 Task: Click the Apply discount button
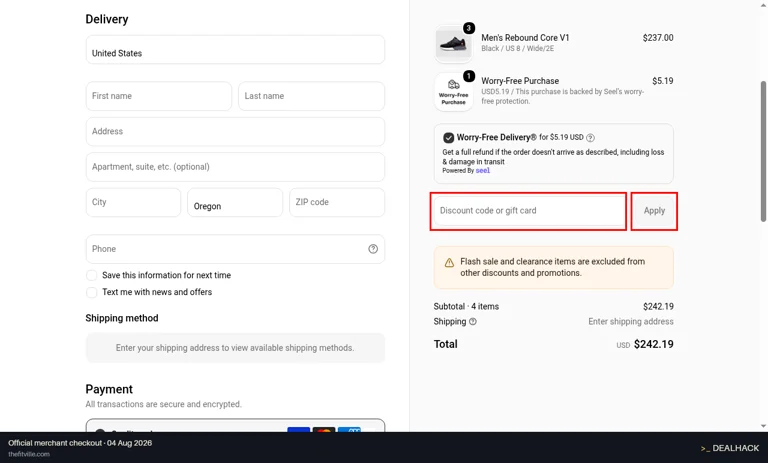654,211
